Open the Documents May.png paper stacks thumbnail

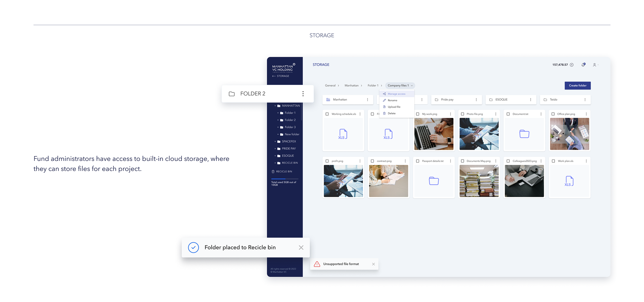tap(479, 181)
